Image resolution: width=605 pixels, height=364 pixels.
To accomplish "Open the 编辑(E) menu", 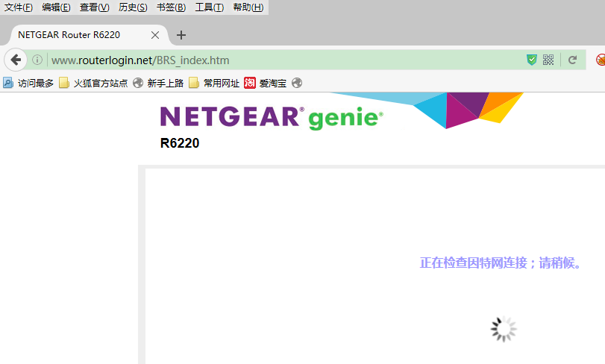I will 57,7.
